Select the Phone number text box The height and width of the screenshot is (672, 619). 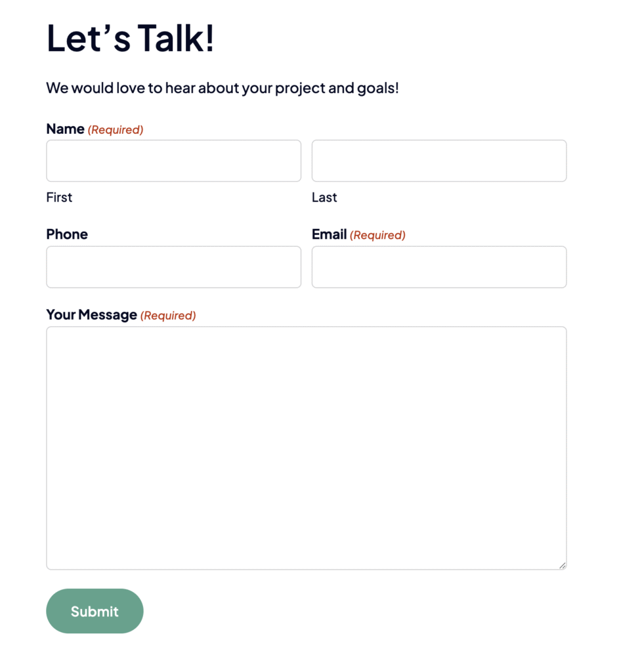click(173, 267)
